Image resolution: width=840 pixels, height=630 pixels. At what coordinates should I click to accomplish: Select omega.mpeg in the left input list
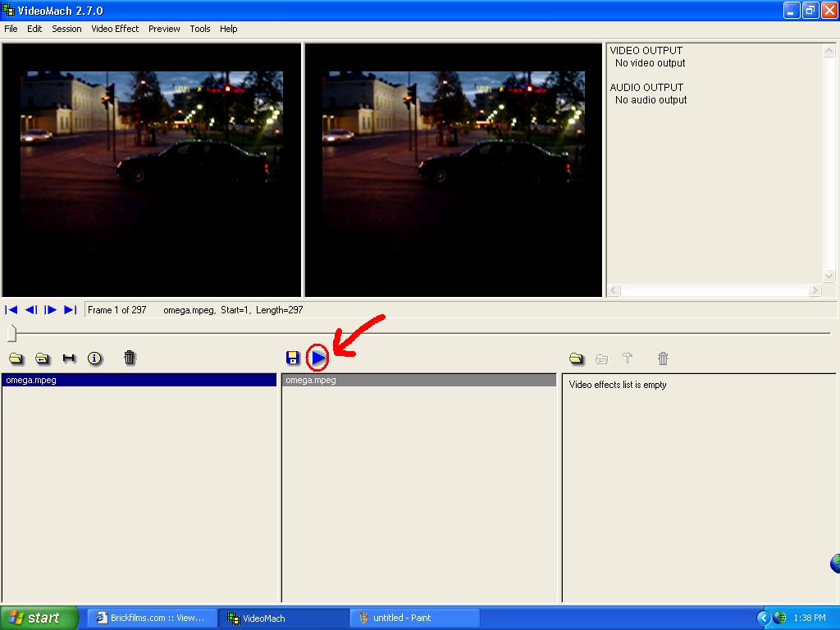tap(139, 381)
